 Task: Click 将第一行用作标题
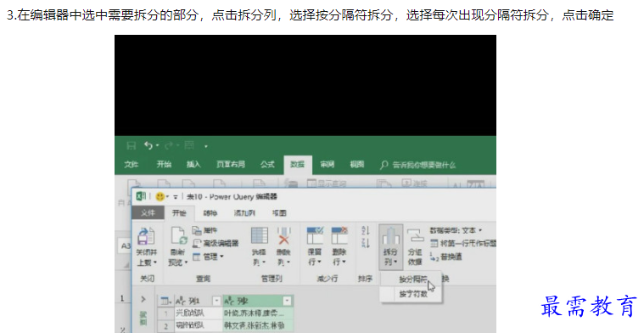click(x=463, y=243)
